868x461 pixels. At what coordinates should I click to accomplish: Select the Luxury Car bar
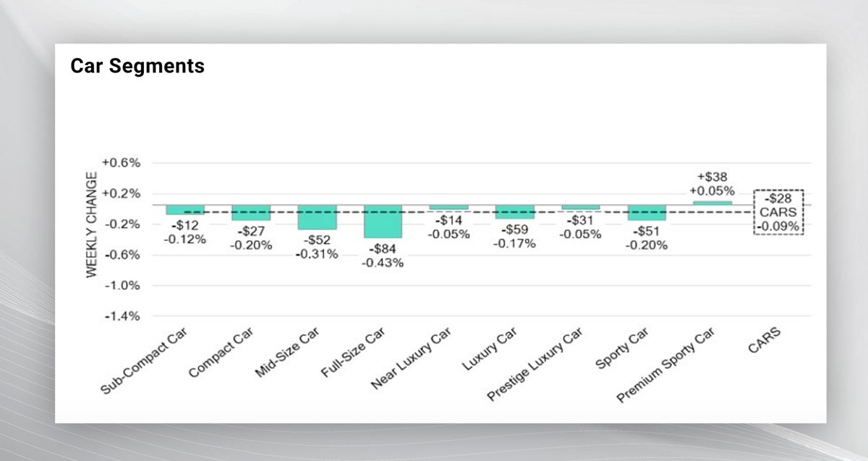tap(515, 211)
